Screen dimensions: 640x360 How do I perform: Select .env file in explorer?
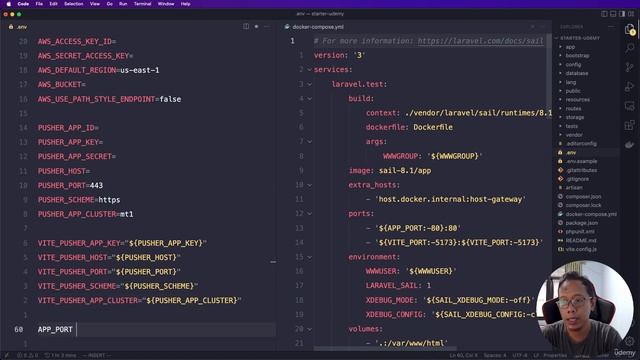[x=571, y=152]
